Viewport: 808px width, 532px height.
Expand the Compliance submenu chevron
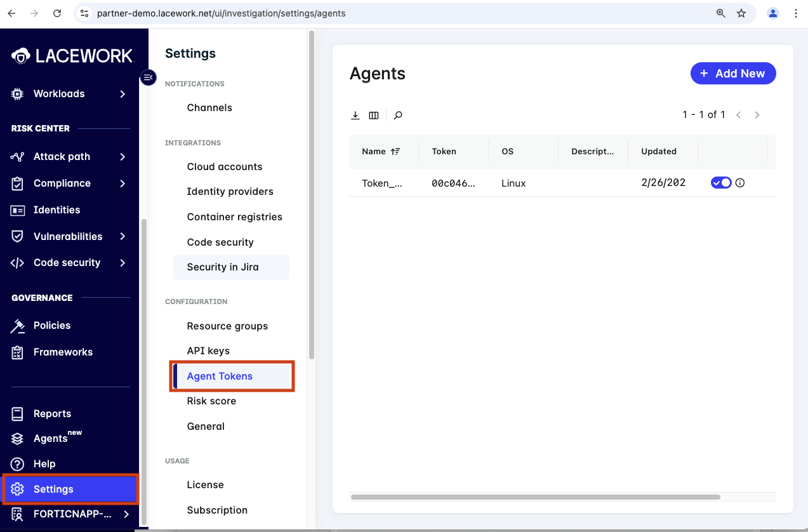click(123, 183)
